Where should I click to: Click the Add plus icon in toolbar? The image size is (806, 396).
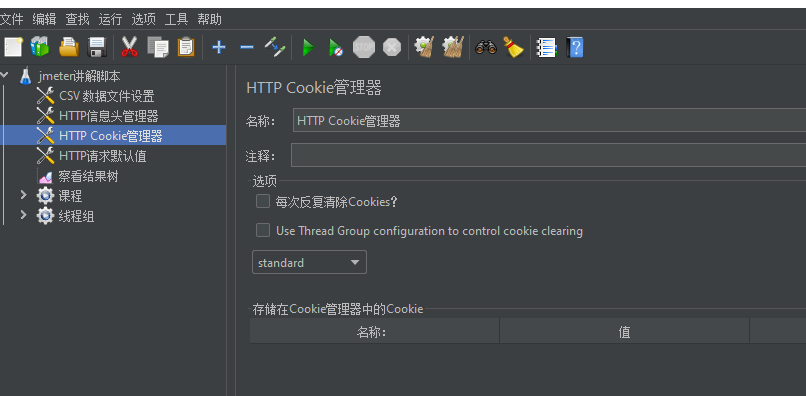tap(219, 47)
